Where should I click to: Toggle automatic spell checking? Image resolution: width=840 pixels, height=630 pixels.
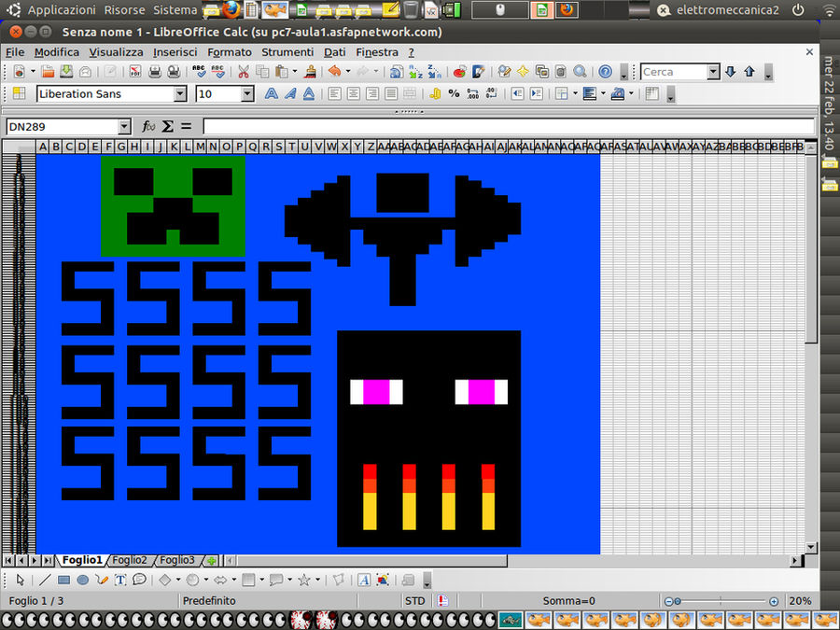(x=218, y=71)
